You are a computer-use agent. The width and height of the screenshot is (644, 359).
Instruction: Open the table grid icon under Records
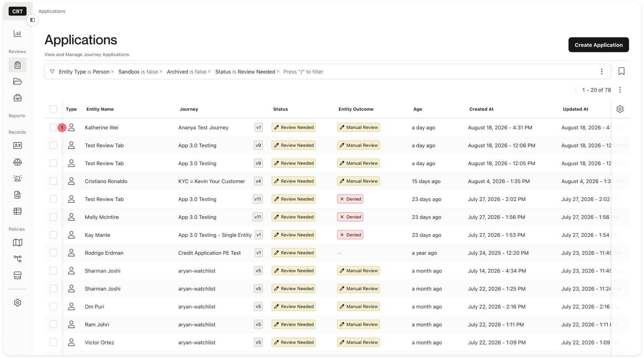coord(17,211)
